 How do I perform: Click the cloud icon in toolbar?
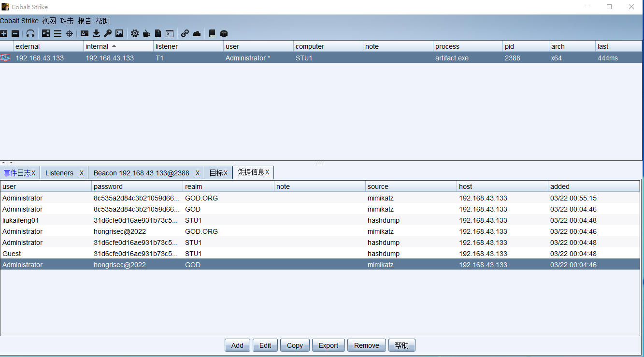(x=197, y=33)
